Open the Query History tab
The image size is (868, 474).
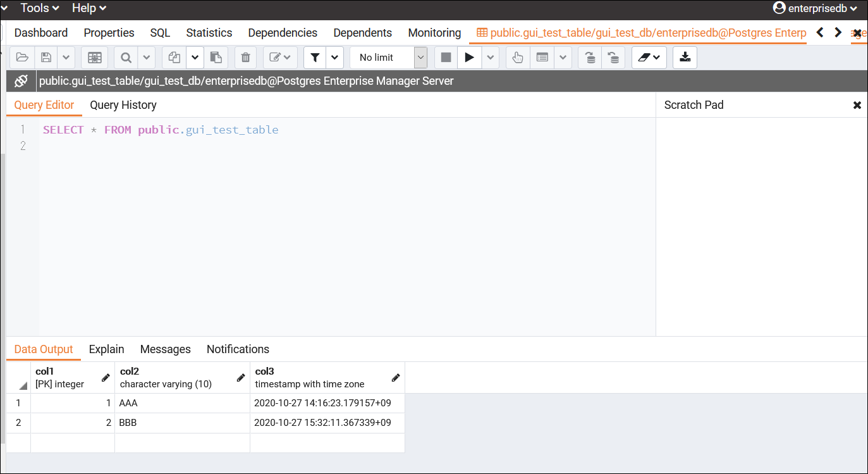click(123, 105)
